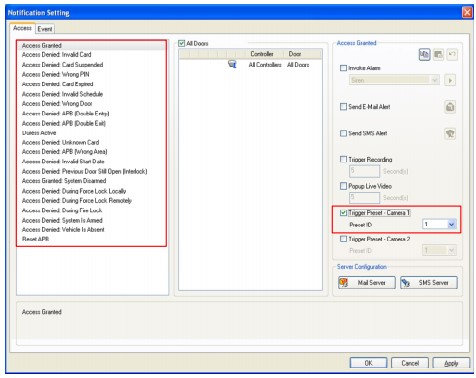Open SMS alert settings icon
Image resolution: width=476 pixels, height=378 pixels.
click(450, 134)
